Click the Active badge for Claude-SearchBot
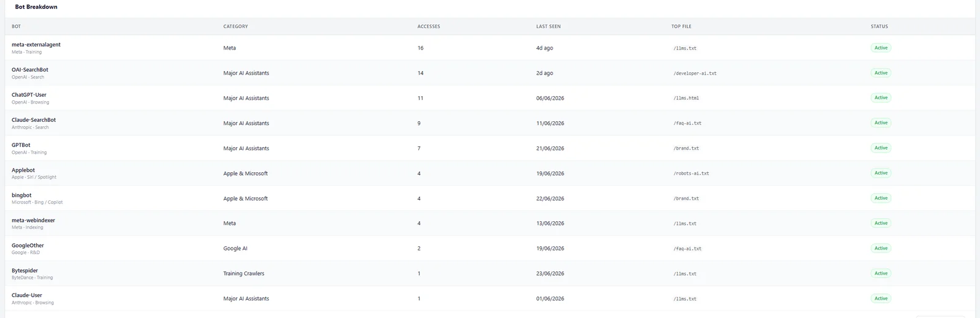Image resolution: width=980 pixels, height=318 pixels. point(881,123)
